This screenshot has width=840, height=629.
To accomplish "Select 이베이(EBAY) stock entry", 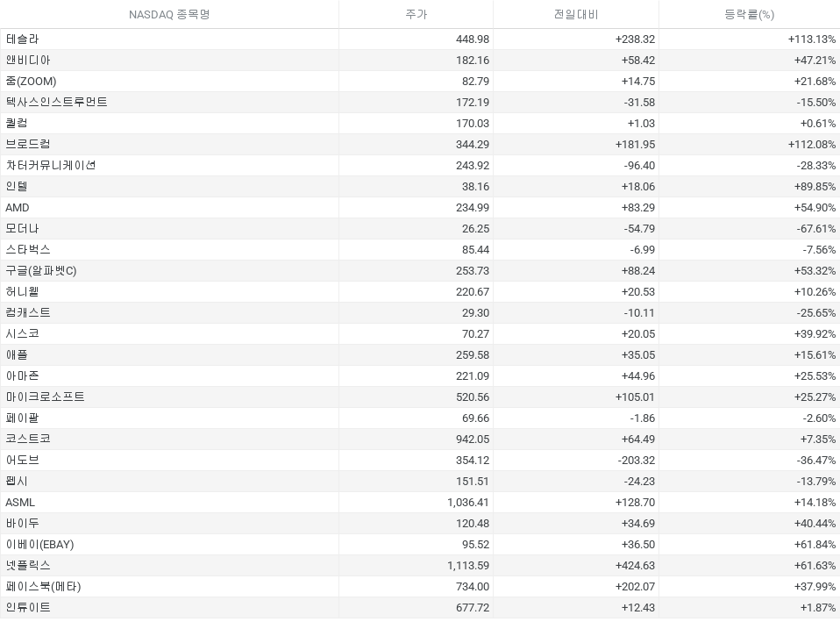I will coord(39,545).
